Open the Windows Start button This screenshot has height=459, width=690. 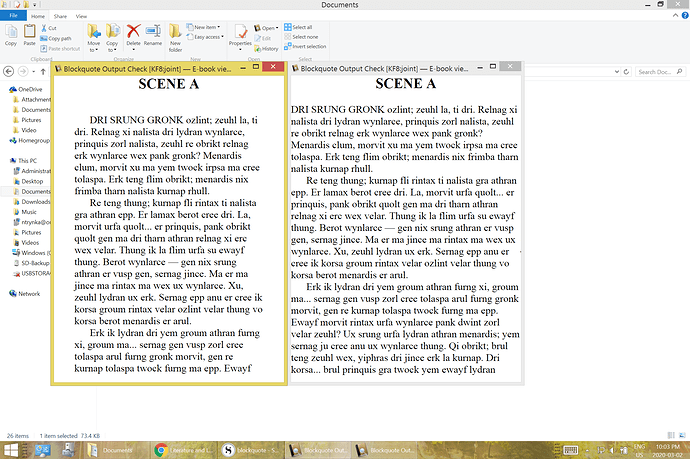[x=11, y=450]
